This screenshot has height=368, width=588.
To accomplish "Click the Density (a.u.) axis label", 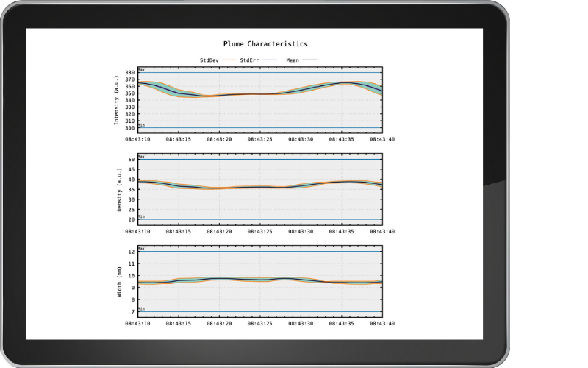I will point(119,188).
